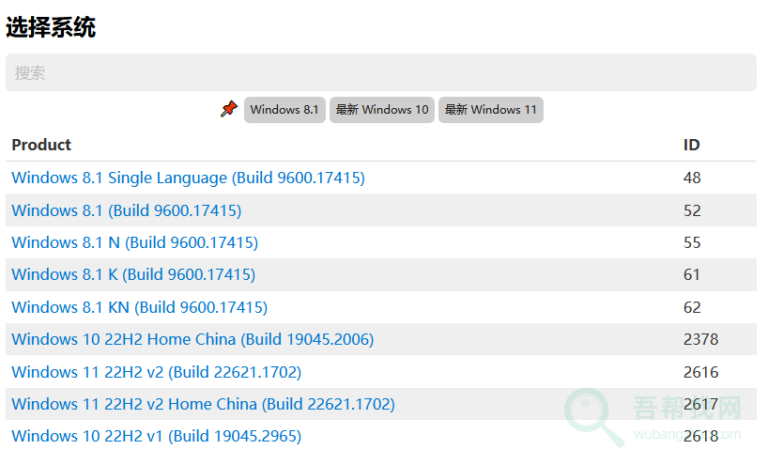Select the 最新 Windows 10 filter button

(x=382, y=110)
